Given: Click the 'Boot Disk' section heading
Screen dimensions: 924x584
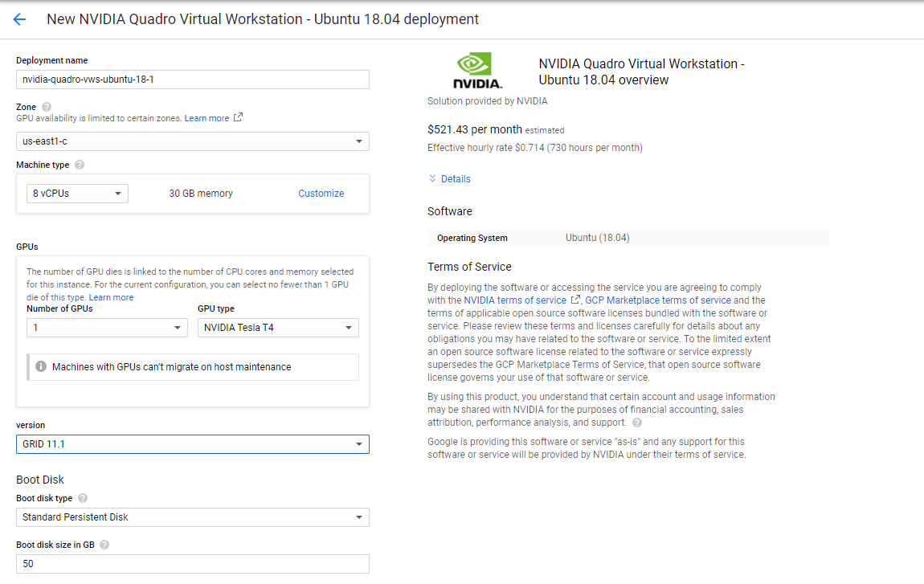Looking at the screenshot, I should pos(40,480).
